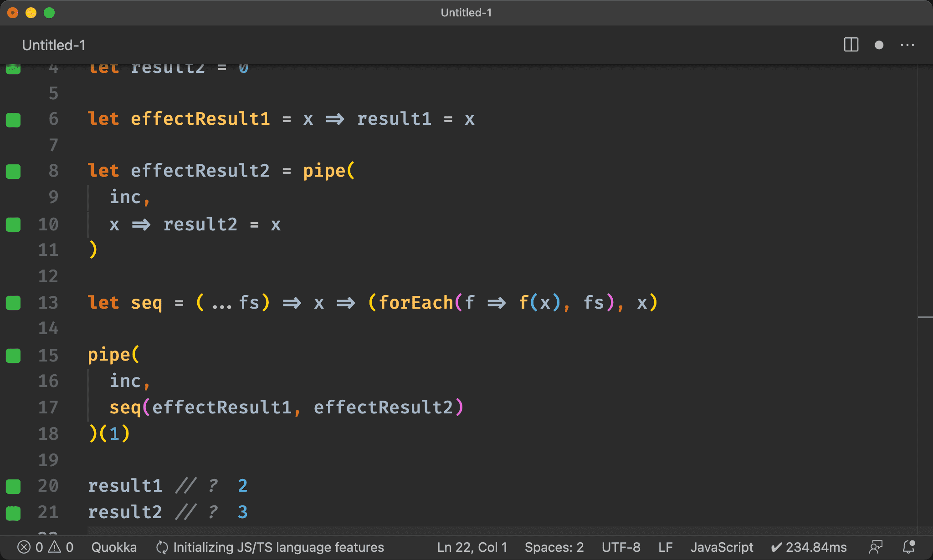Image resolution: width=933 pixels, height=560 pixels.
Task: Open Go to Line via Ln 22, Col 1
Action: 472,547
